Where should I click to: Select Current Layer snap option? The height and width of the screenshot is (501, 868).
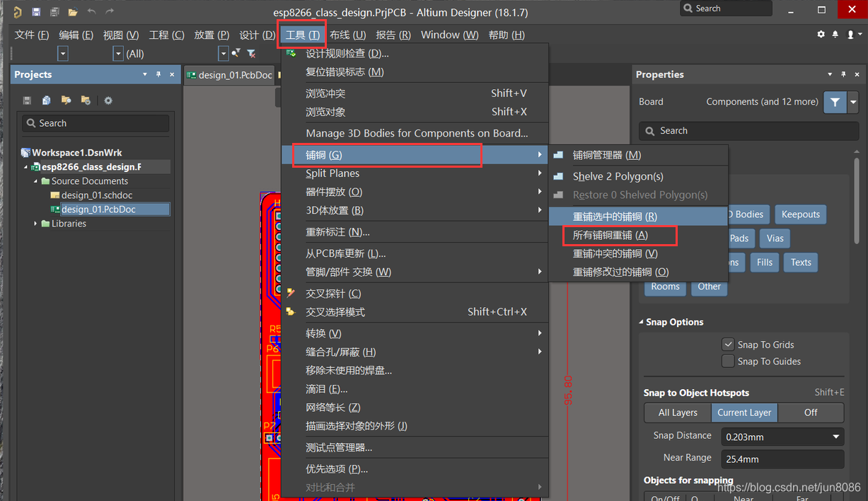click(x=743, y=413)
